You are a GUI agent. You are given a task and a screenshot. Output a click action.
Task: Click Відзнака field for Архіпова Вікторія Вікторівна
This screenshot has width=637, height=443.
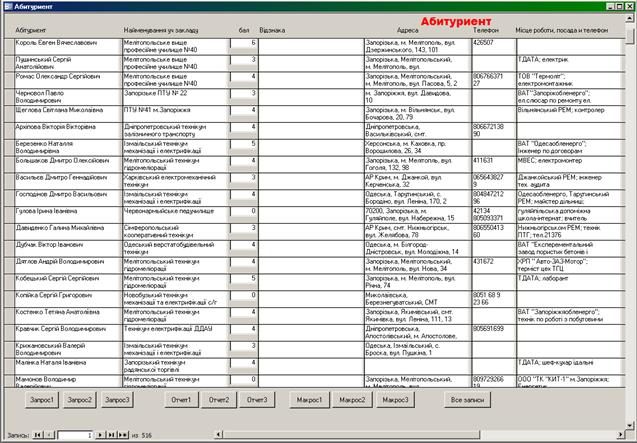tap(311, 130)
